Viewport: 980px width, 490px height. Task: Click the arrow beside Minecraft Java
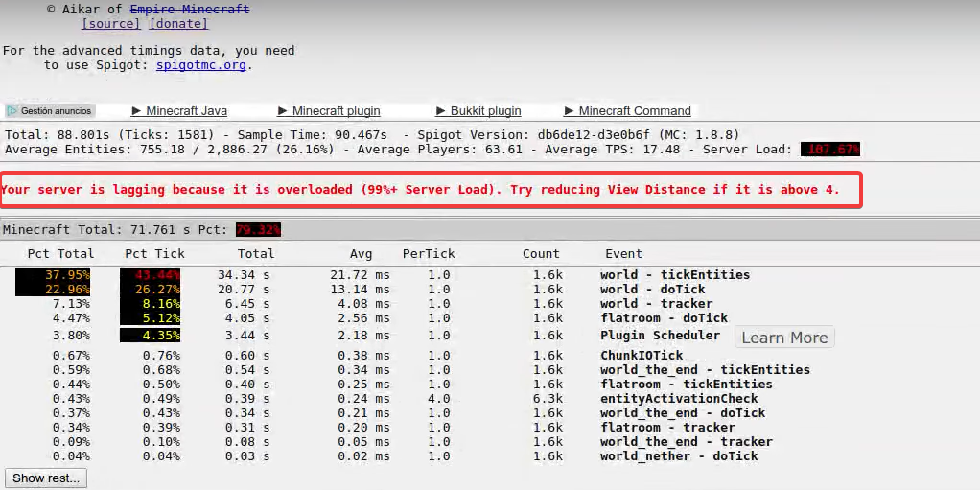(x=136, y=111)
